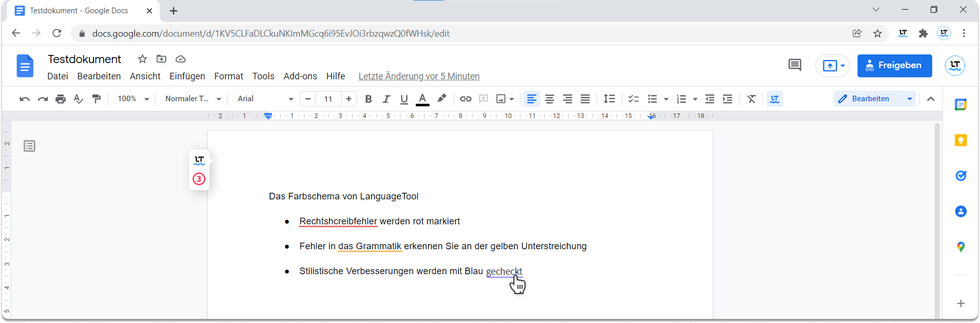Viewport: 980px width, 323px height.
Task: Open the Tools menu
Action: (x=263, y=76)
